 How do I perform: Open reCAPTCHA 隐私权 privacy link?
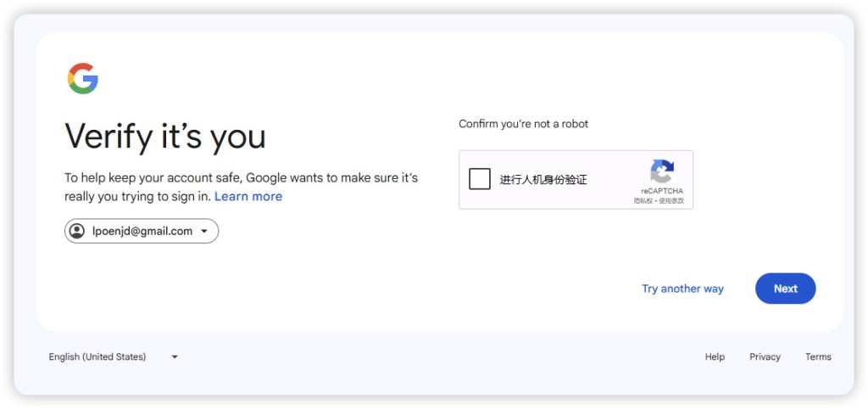[643, 201]
